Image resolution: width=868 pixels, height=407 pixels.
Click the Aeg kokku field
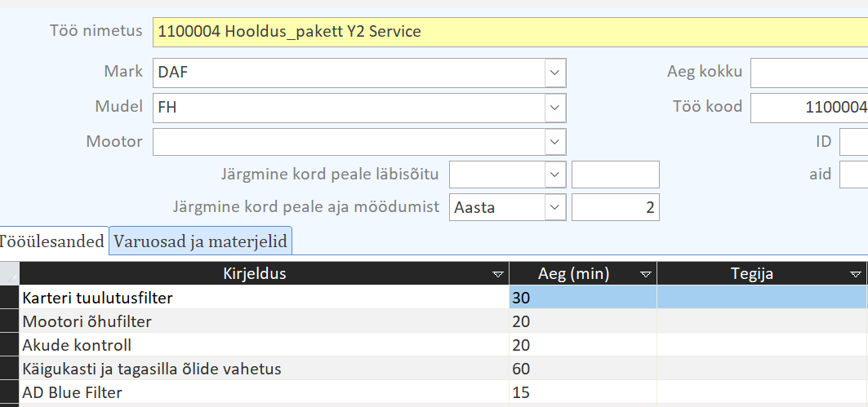tap(808, 73)
